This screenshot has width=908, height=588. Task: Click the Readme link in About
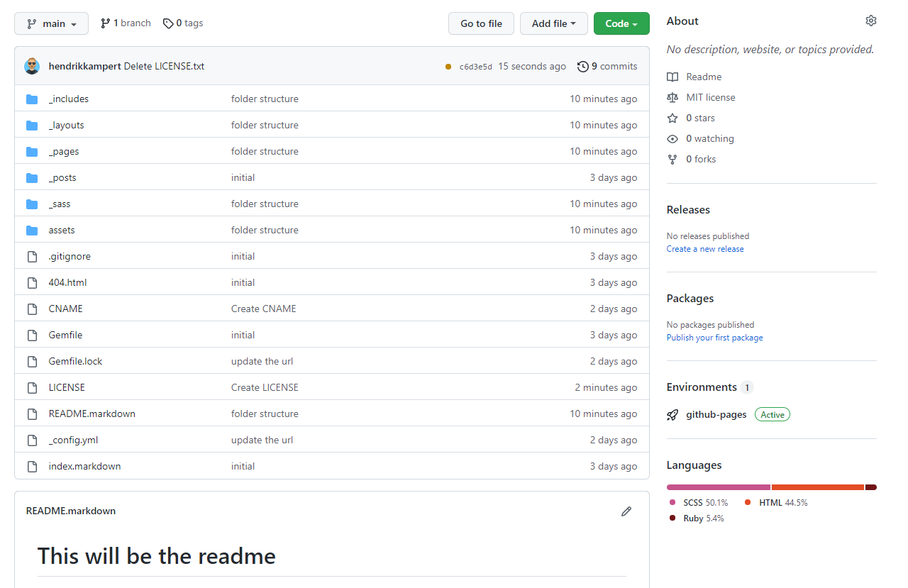coord(704,77)
